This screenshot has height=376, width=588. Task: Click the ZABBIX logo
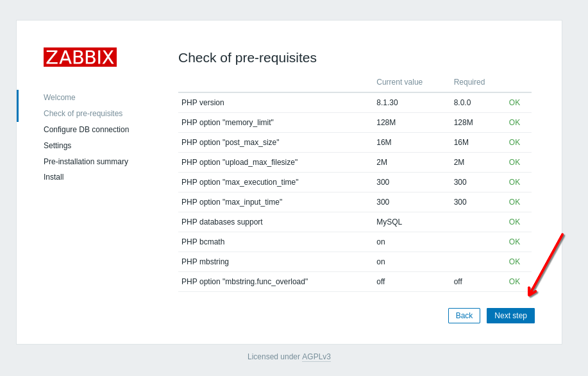(x=80, y=57)
